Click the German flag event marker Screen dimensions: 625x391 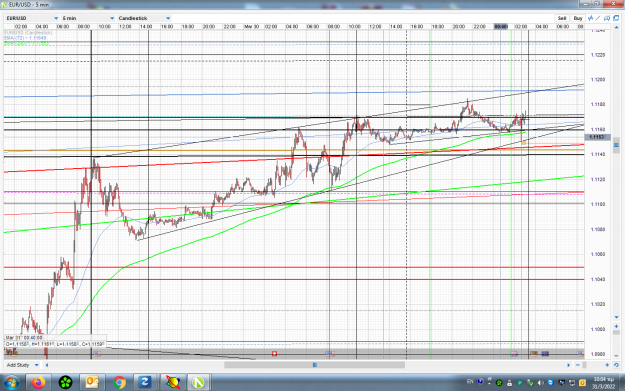tap(534, 354)
